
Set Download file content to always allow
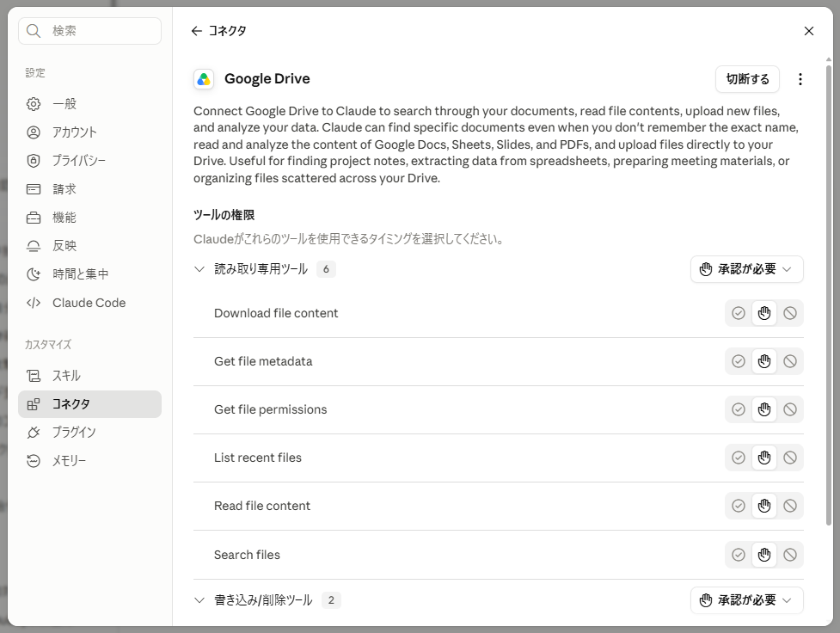(739, 313)
